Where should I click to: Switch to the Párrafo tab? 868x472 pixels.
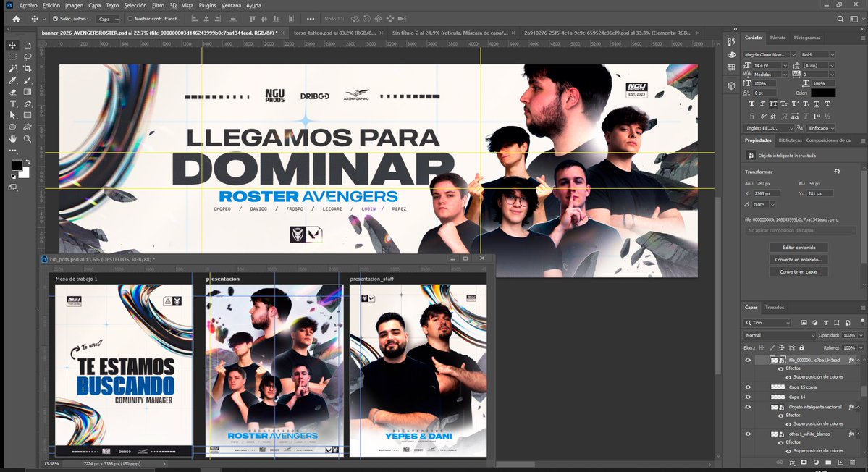[x=778, y=38]
